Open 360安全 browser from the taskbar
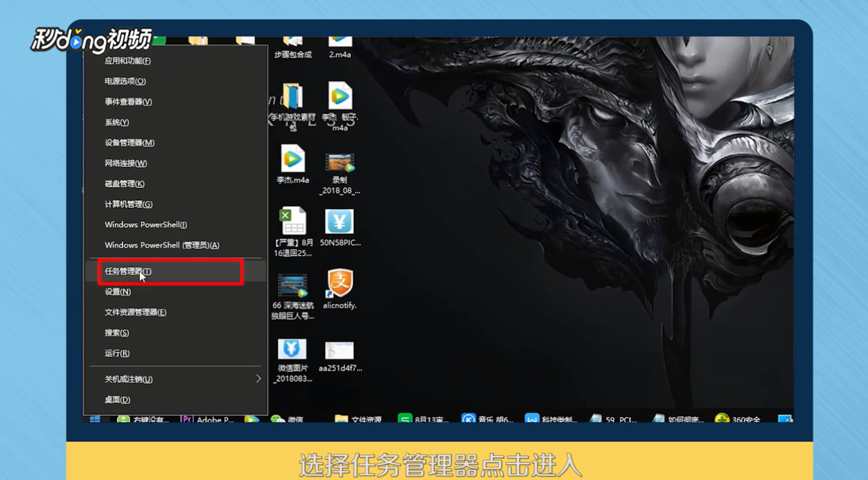The height and width of the screenshot is (480, 868). pyautogui.click(x=739, y=419)
